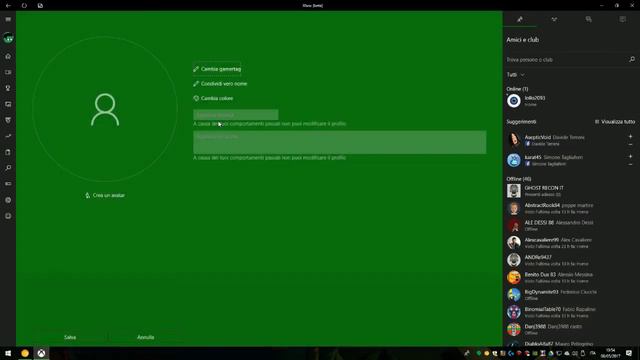The width and height of the screenshot is (640, 360).
Task: Open AsepticVoid suggestion avatar
Action: (513, 140)
